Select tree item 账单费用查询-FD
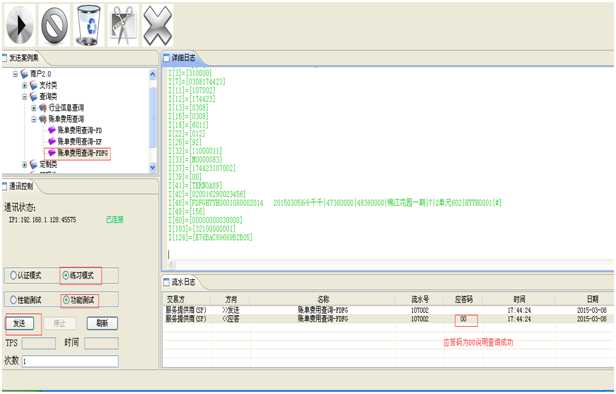This screenshot has width=616, height=394. tap(80, 130)
